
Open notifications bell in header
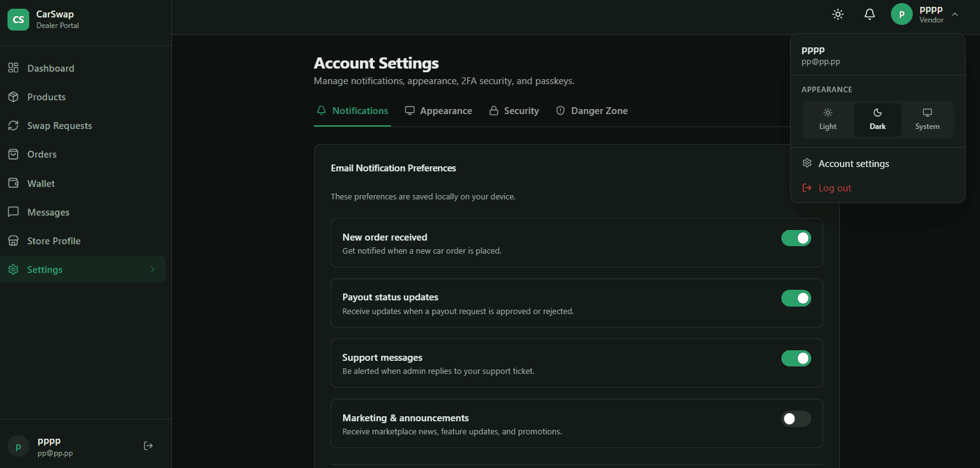click(870, 14)
